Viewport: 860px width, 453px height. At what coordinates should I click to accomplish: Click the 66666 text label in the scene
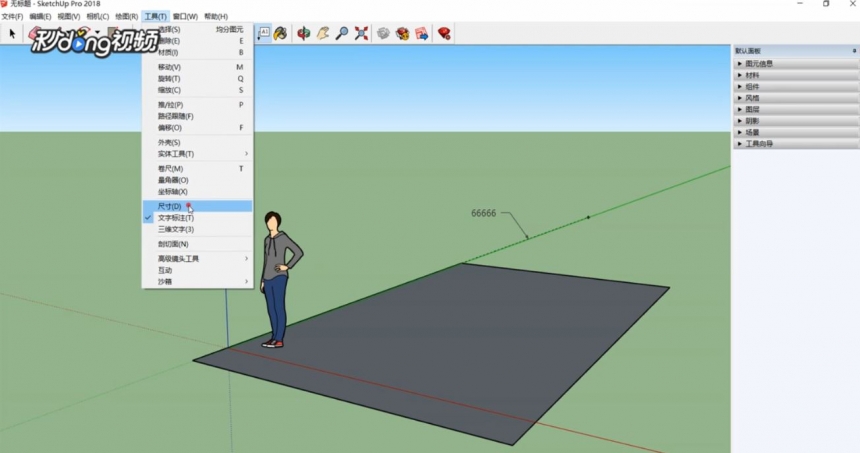click(484, 213)
